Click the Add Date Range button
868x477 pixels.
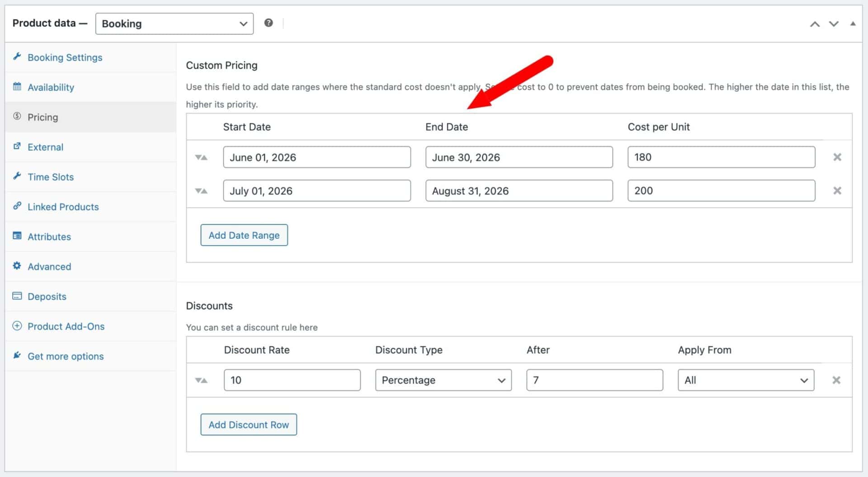click(x=244, y=235)
